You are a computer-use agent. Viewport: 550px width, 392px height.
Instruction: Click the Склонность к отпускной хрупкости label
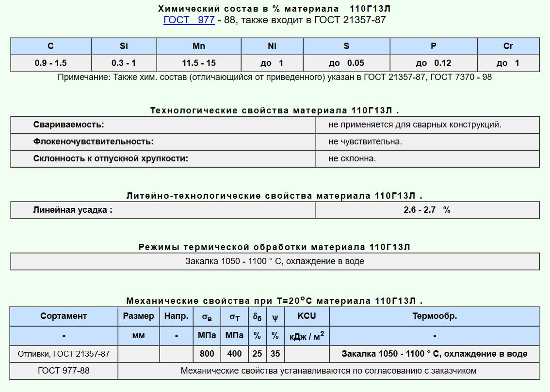[111, 158]
